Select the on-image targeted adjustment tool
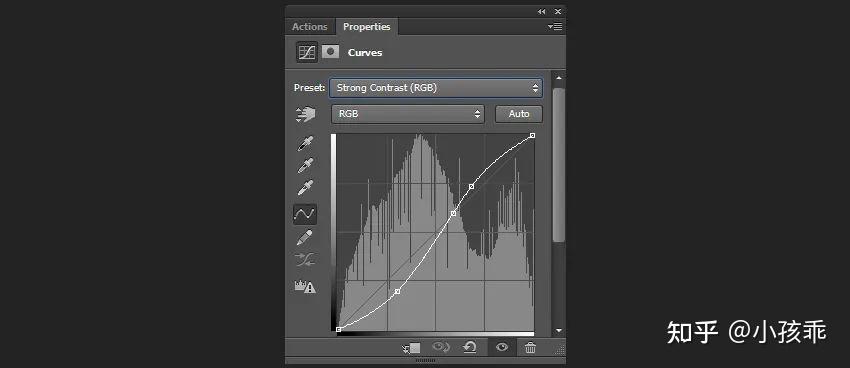This screenshot has height=368, width=850. (305, 114)
